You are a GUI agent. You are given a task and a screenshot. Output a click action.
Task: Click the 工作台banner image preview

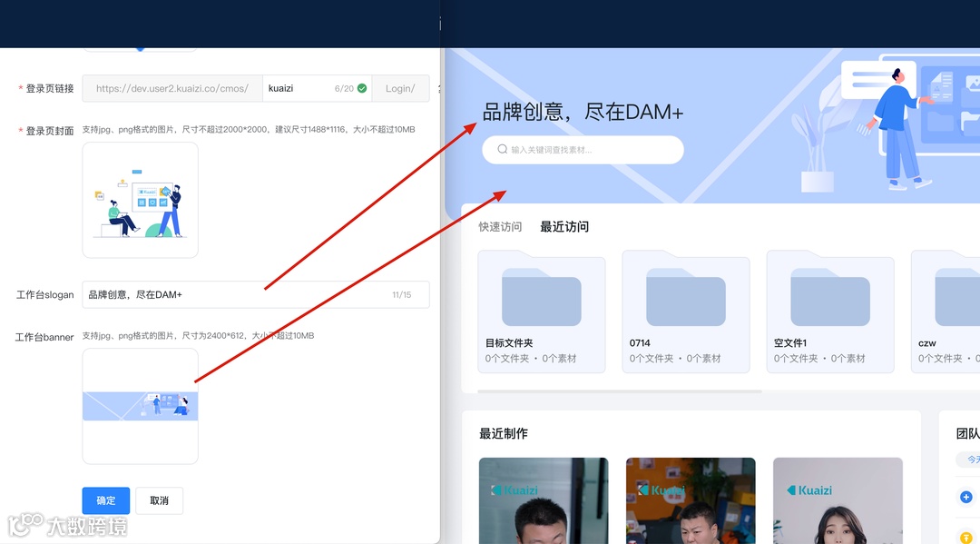(140, 406)
